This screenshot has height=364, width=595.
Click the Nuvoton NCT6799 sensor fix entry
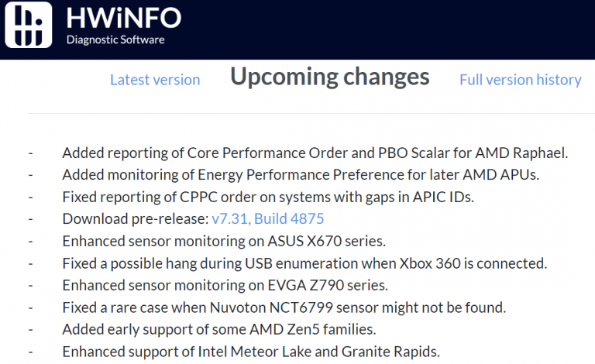tap(284, 307)
